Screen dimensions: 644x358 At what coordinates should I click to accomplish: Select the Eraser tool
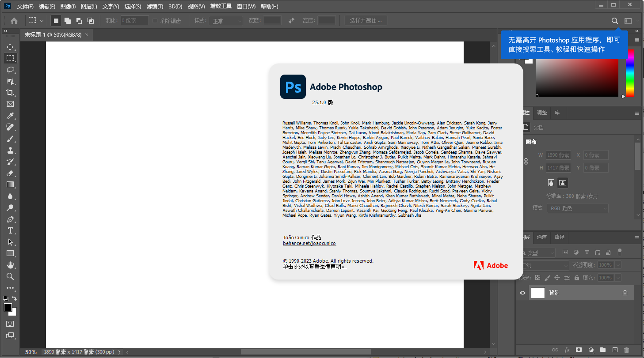tap(10, 173)
